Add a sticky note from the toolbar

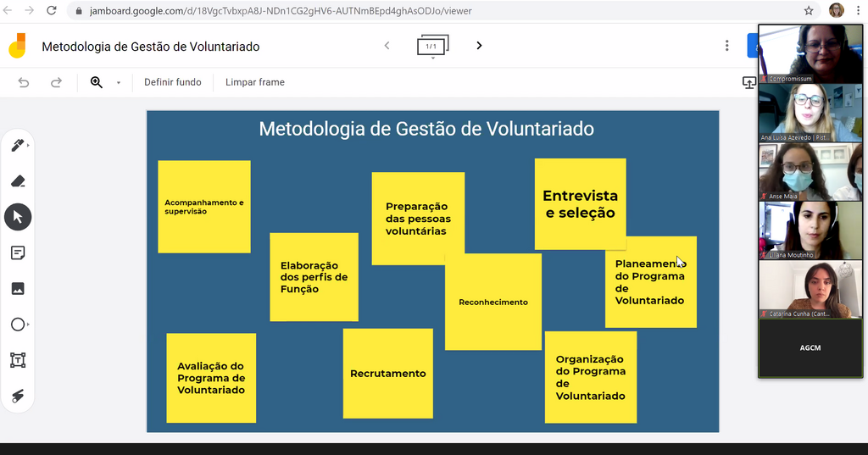pyautogui.click(x=18, y=252)
